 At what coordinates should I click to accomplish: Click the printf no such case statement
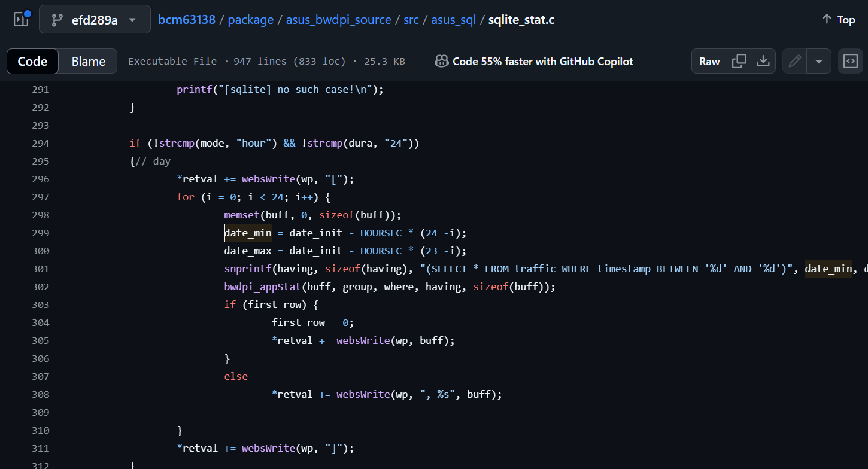pyautogui.click(x=280, y=89)
